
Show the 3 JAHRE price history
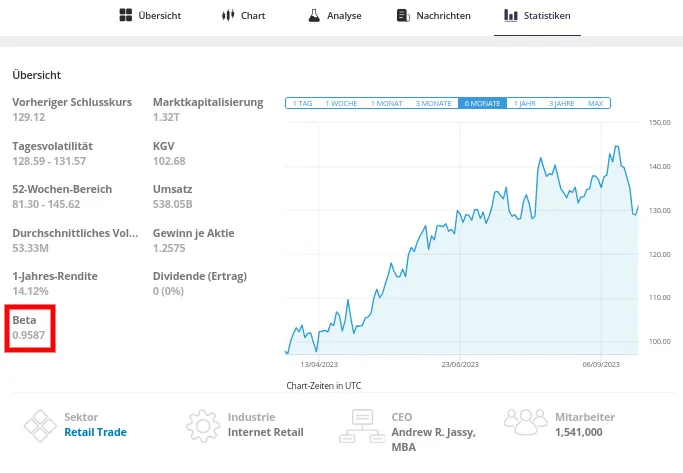point(561,103)
